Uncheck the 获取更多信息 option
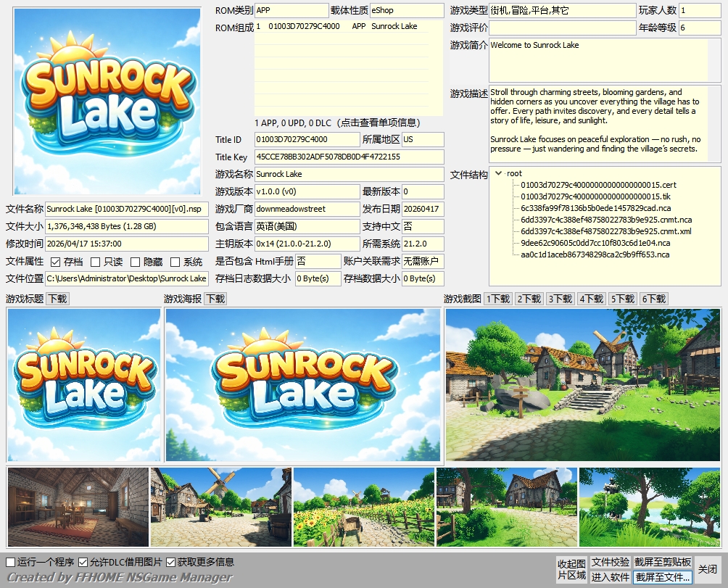This screenshot has height=588, width=728. pos(171,562)
